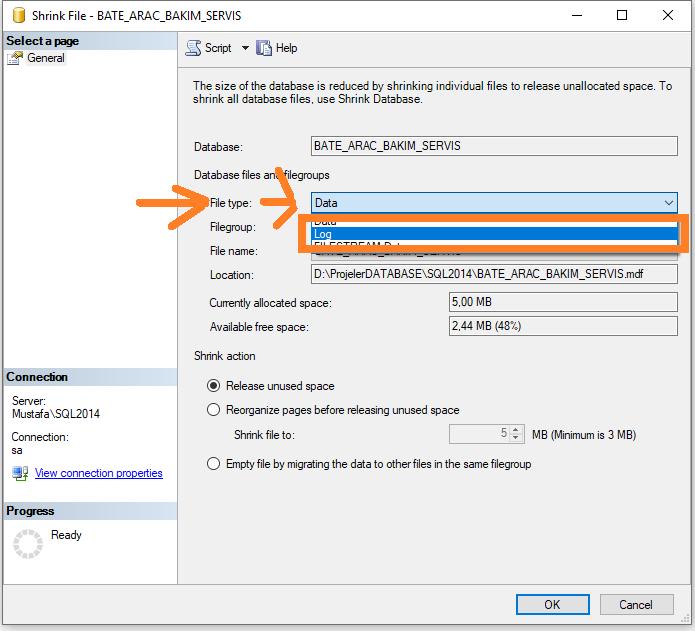Viewport: 695px width, 631px height.
Task: Open View connection properties link
Action: click(98, 473)
